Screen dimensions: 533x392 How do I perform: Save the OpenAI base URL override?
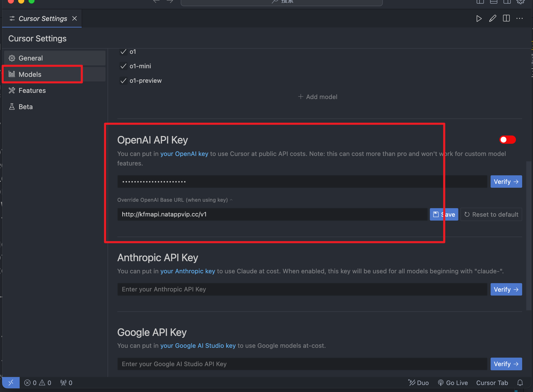coord(444,214)
